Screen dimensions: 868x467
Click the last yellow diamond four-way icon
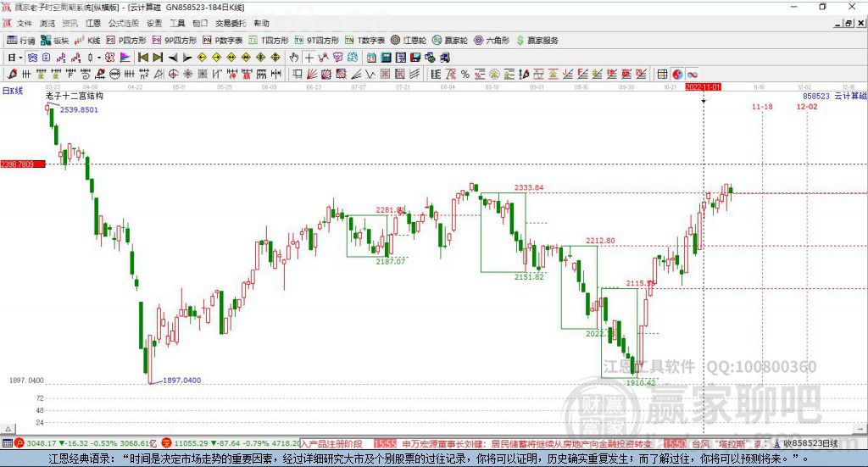[275, 58]
